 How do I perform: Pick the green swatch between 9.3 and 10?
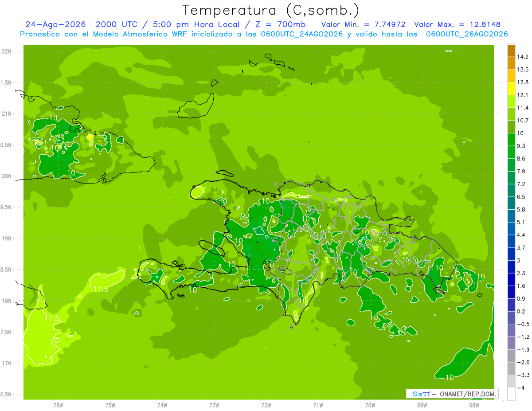pos(511,140)
